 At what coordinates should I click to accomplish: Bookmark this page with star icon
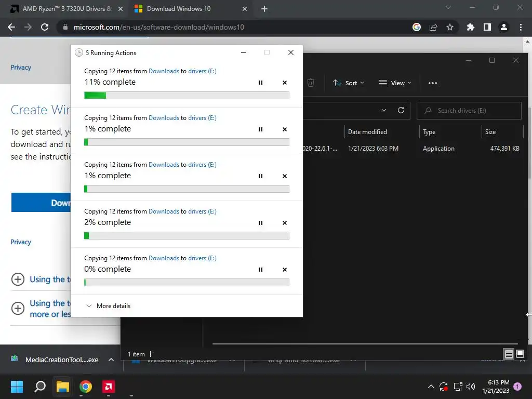(x=450, y=27)
